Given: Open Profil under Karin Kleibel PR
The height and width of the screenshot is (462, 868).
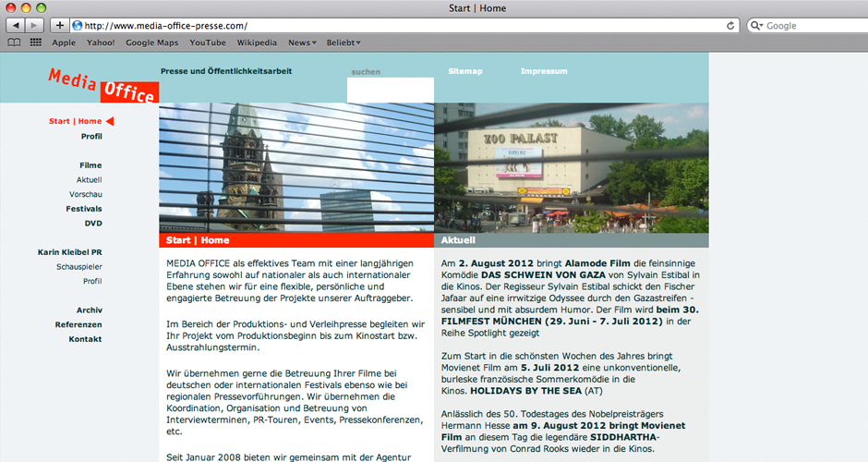Looking at the screenshot, I should click(x=92, y=281).
